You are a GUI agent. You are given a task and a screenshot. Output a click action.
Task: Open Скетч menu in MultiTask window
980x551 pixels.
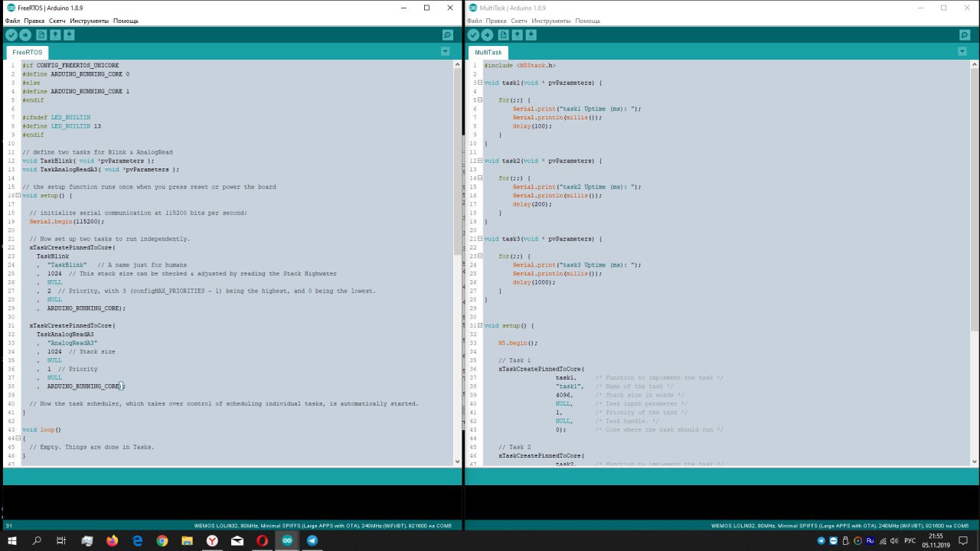518,21
